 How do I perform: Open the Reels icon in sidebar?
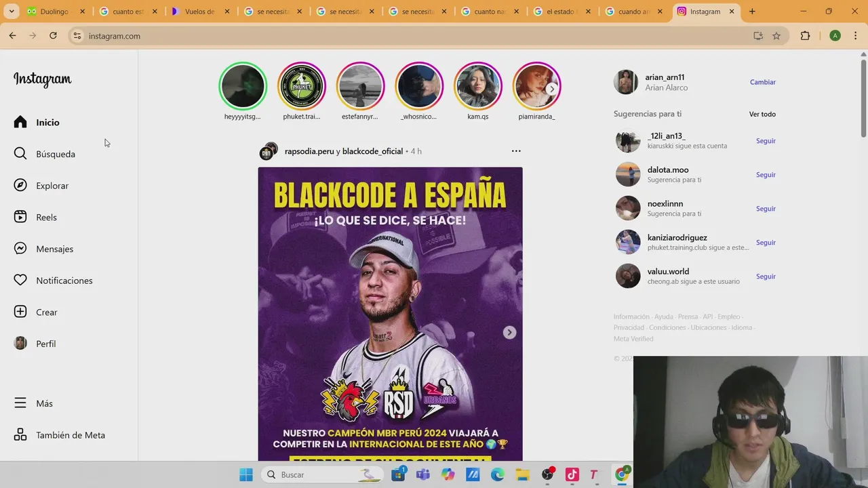(20, 217)
